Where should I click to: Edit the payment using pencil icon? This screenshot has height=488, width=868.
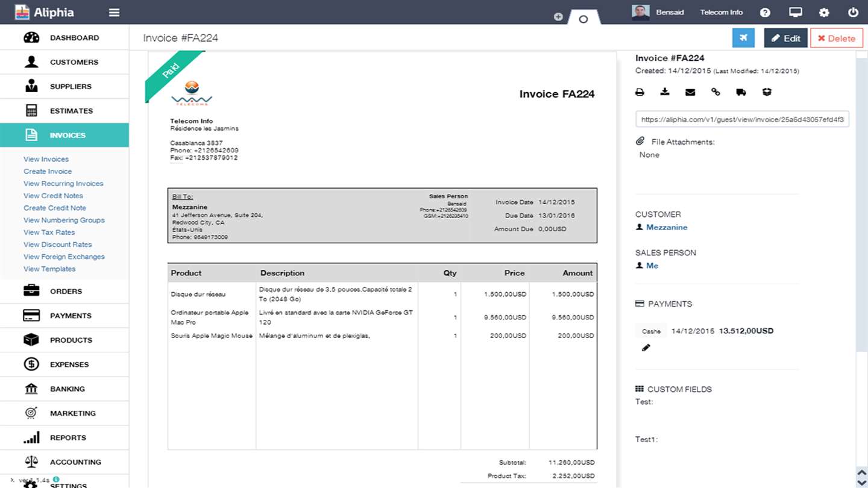[x=646, y=348]
